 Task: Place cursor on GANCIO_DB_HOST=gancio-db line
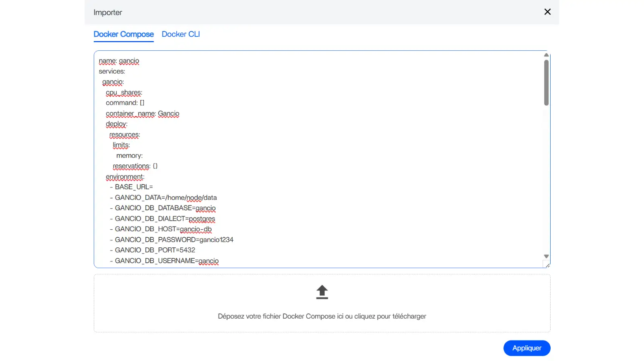click(x=163, y=229)
